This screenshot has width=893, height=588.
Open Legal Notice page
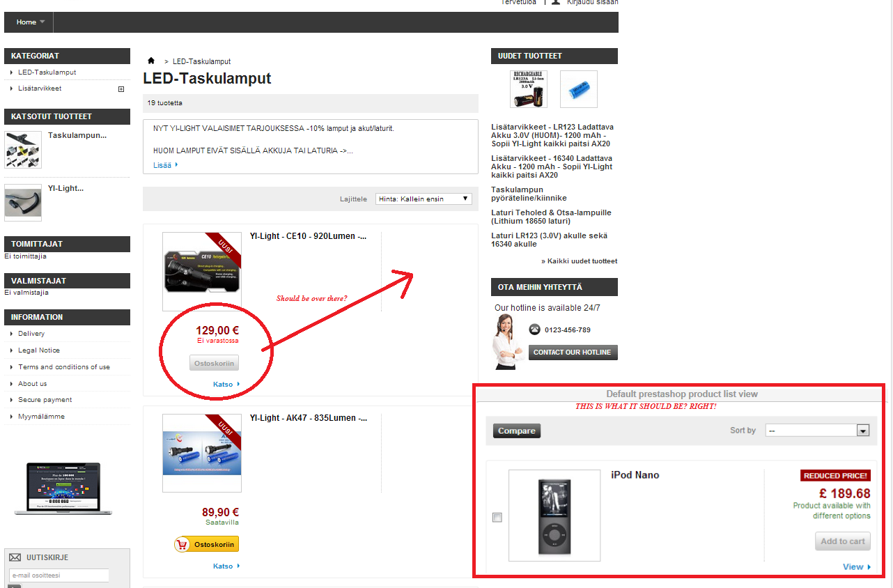tap(39, 350)
